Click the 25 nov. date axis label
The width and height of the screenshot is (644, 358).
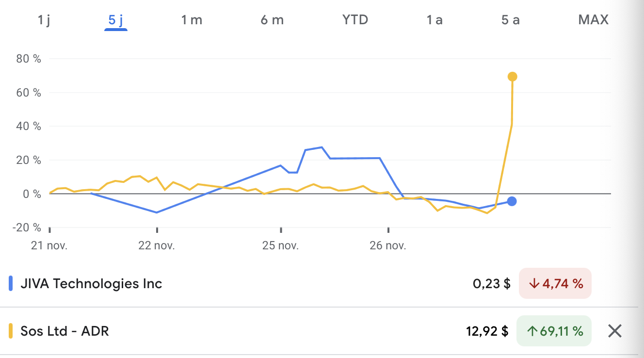(x=281, y=245)
